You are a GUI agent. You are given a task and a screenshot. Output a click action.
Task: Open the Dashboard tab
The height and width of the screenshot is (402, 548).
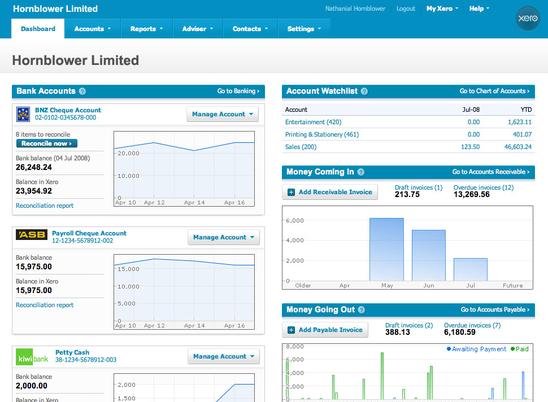[38, 29]
